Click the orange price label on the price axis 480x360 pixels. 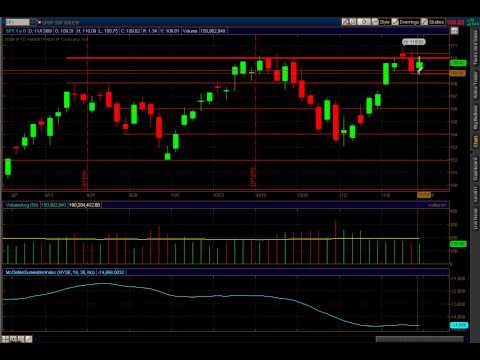[457, 73]
